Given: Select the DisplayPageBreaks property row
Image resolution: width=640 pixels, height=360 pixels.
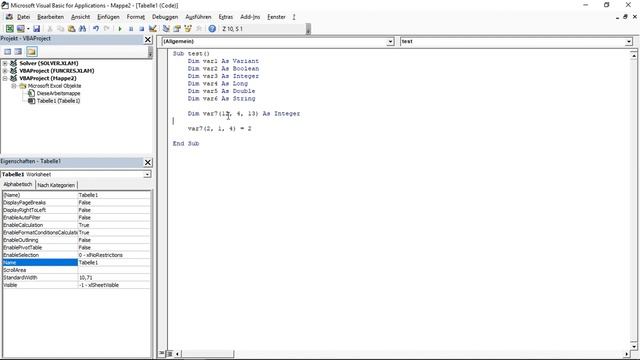Looking at the screenshot, I should 76,202.
